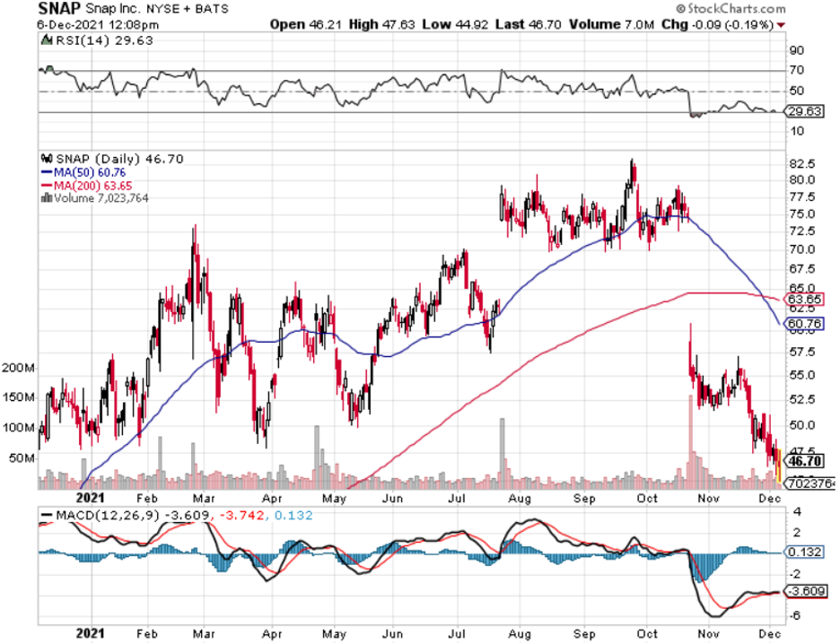This screenshot has height=644, width=840.
Task: Click the red down arrow beside Chg
Action: (x=782, y=24)
